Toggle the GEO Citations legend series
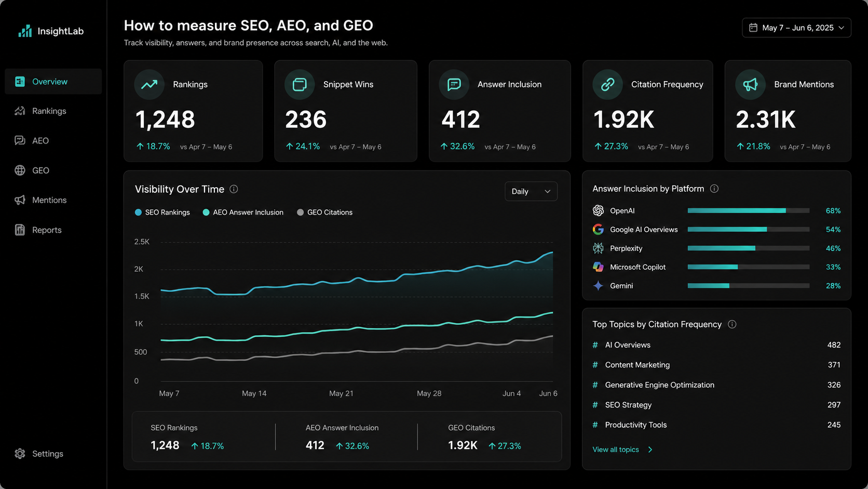Image resolution: width=868 pixels, height=489 pixels. tap(324, 213)
